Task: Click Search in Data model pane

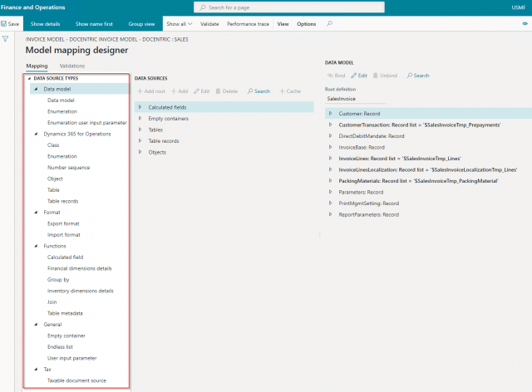Action: (418, 76)
